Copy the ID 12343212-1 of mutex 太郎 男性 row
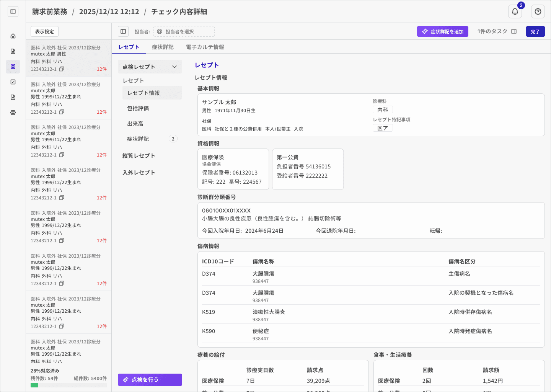The height and width of the screenshot is (392, 551). [62, 69]
